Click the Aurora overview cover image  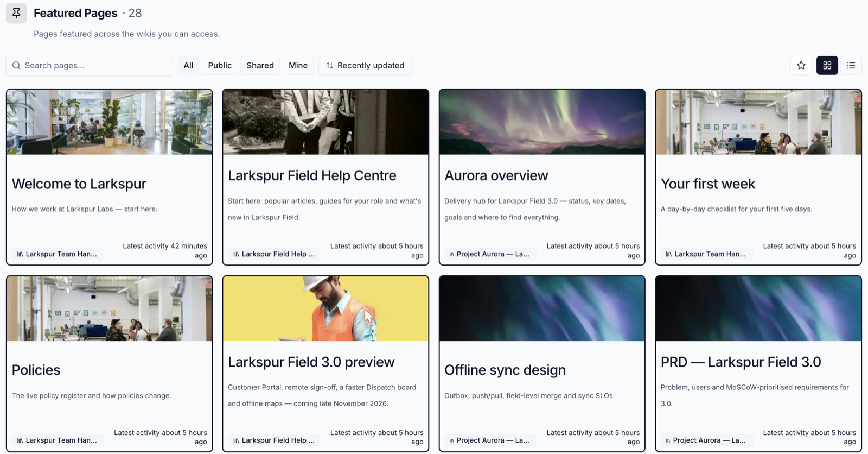[542, 122]
